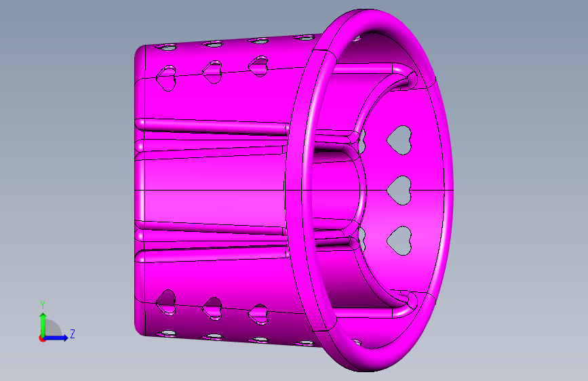This screenshot has width=588, height=381.
Task: Click the green Y axis arrow of the triad
Action: pos(43,324)
